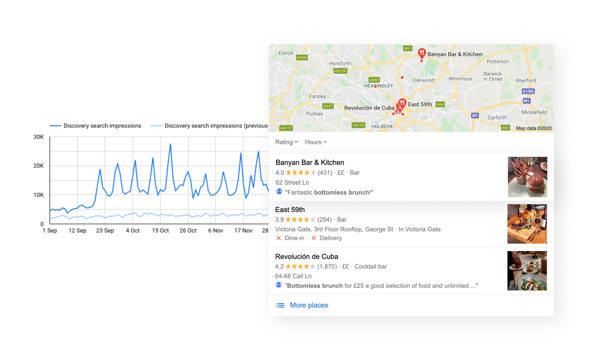Expand the Rating filter dropdown
The image size is (606, 364).
coord(287,142)
